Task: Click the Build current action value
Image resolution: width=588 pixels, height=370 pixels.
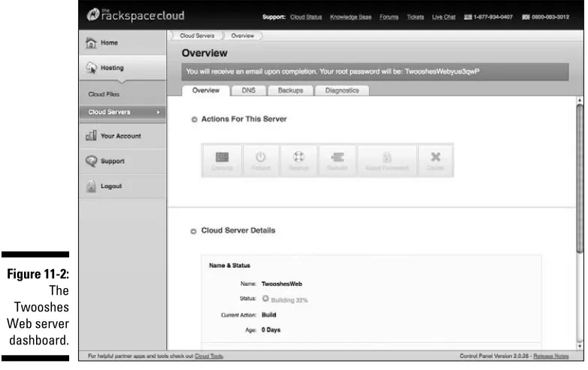Action: pyautogui.click(x=269, y=315)
